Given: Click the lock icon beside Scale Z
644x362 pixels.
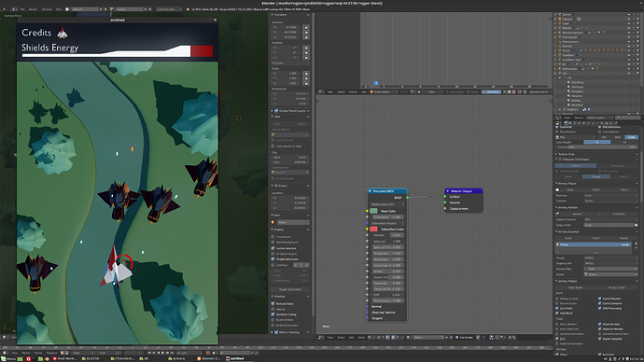Looking at the screenshot, I should pyautogui.click(x=306, y=83).
